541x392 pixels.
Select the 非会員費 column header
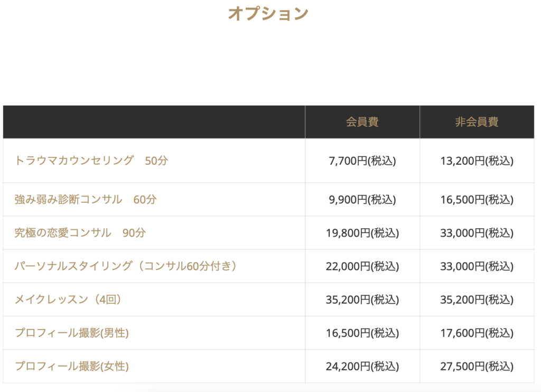coord(477,122)
